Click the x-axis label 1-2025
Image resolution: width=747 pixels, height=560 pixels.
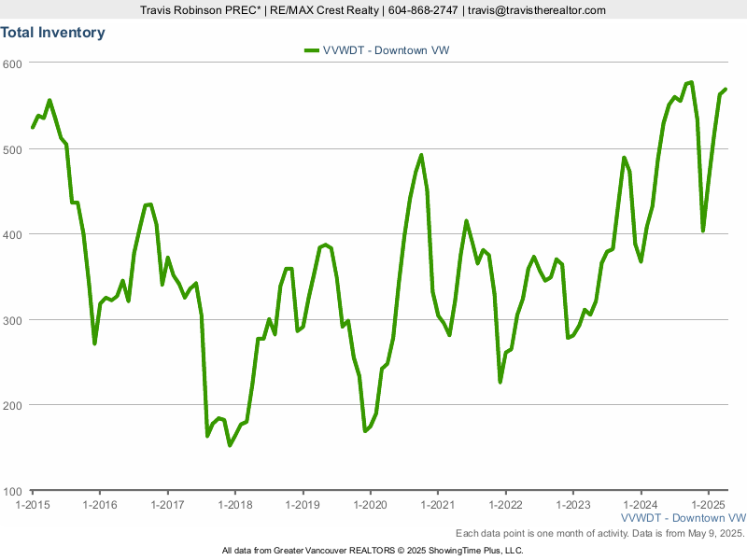click(709, 505)
